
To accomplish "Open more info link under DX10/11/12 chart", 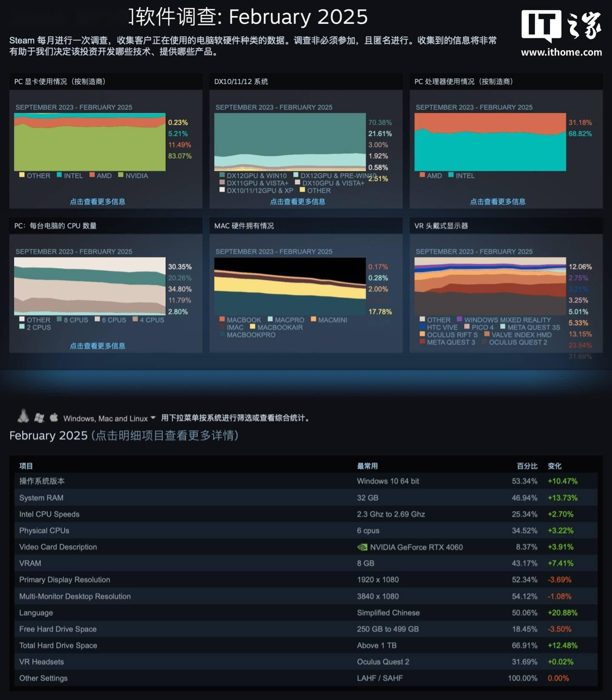I will 297,202.
